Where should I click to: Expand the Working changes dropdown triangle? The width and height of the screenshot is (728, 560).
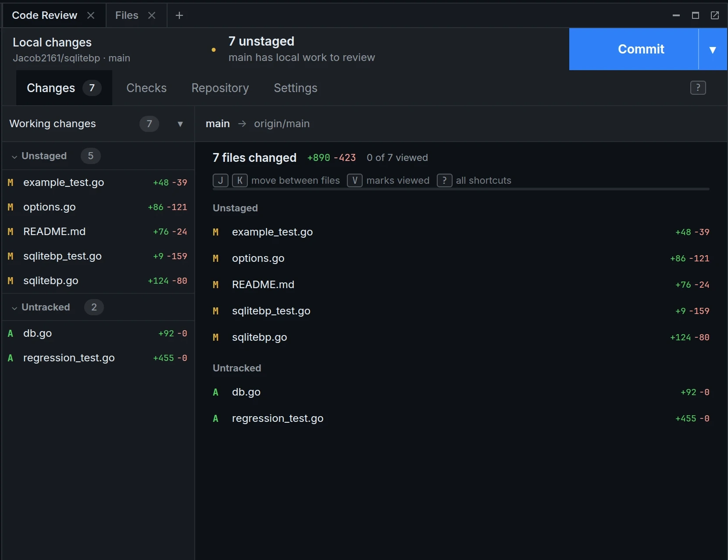pos(180,124)
